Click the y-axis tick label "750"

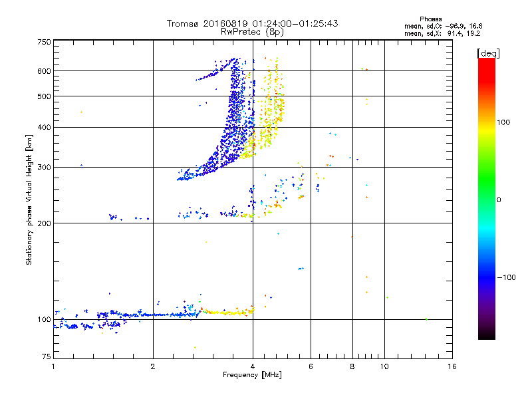pyautogui.click(x=44, y=42)
